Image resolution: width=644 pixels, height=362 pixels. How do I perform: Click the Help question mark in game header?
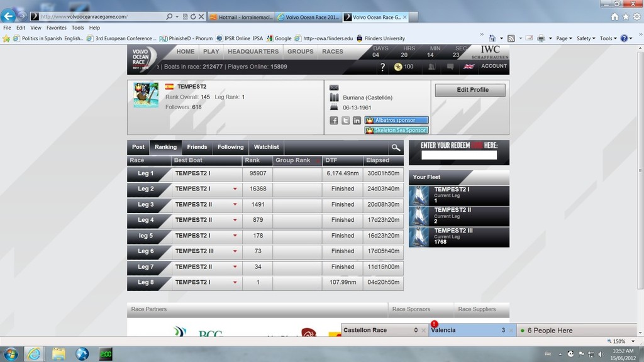point(382,67)
